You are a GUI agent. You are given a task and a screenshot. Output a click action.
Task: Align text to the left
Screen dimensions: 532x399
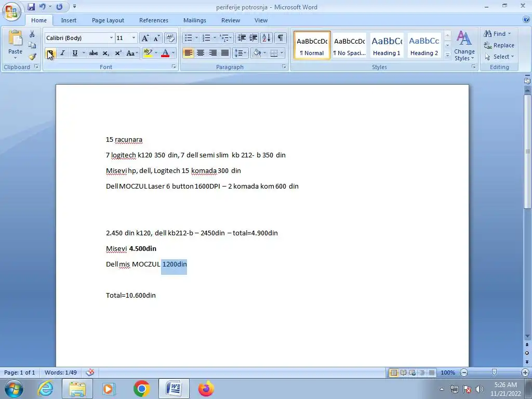[x=188, y=53]
